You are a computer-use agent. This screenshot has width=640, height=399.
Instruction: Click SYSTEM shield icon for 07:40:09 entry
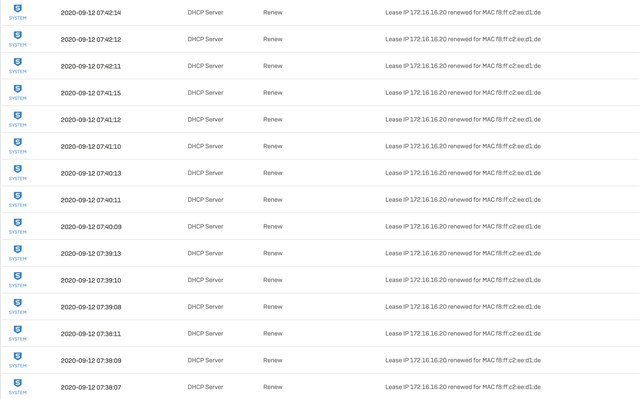click(18, 226)
